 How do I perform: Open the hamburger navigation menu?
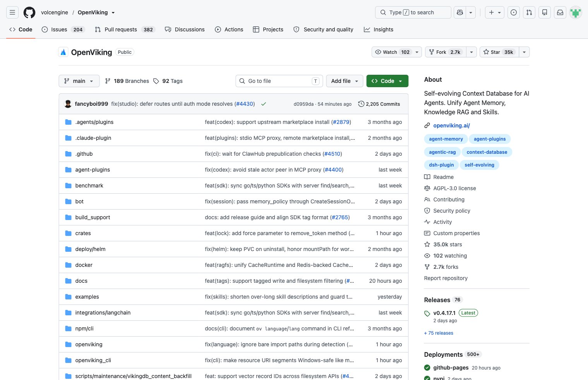point(12,12)
